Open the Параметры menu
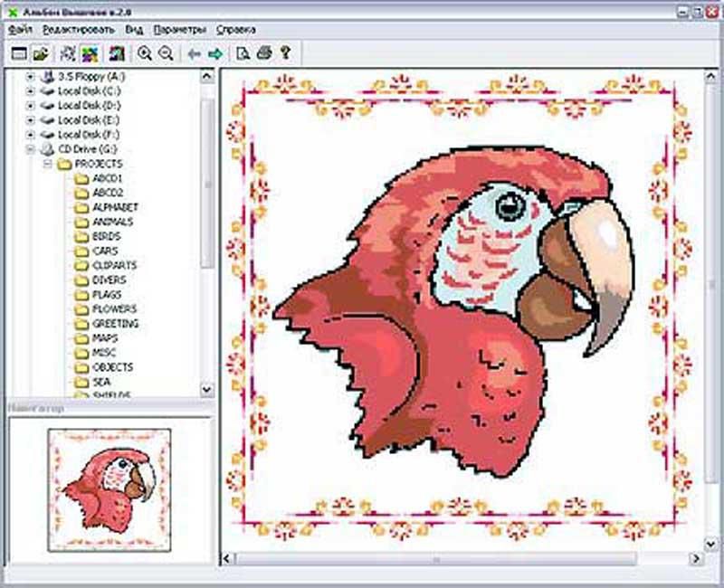724x588 pixels. (180, 29)
